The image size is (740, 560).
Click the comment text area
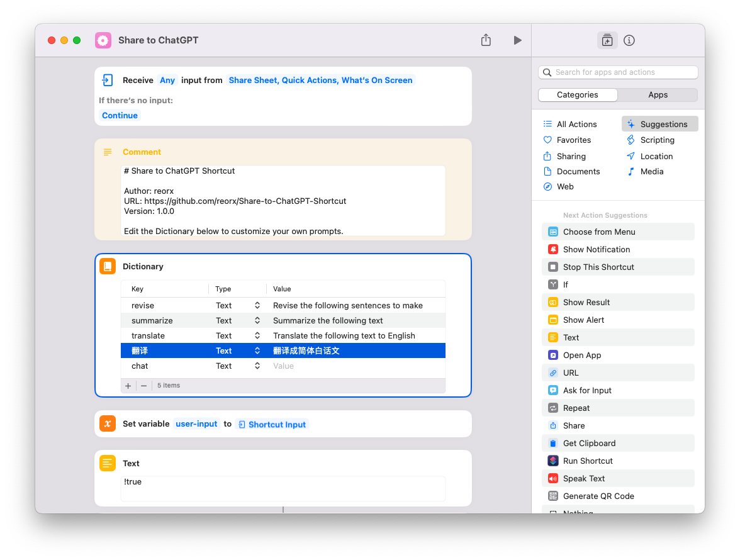[283, 201]
